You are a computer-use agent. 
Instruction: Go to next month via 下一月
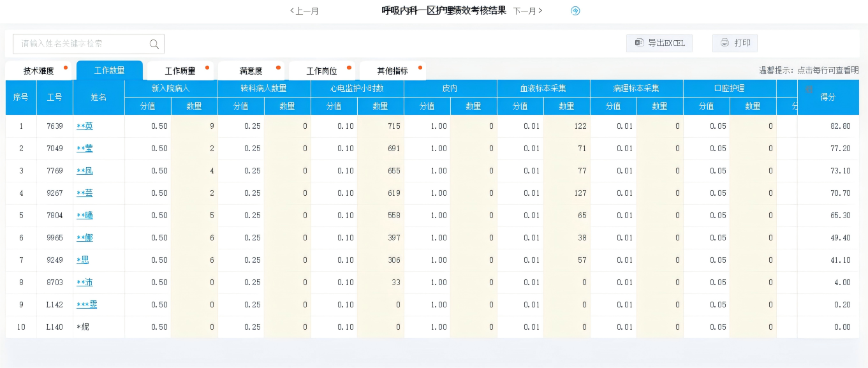coord(527,11)
